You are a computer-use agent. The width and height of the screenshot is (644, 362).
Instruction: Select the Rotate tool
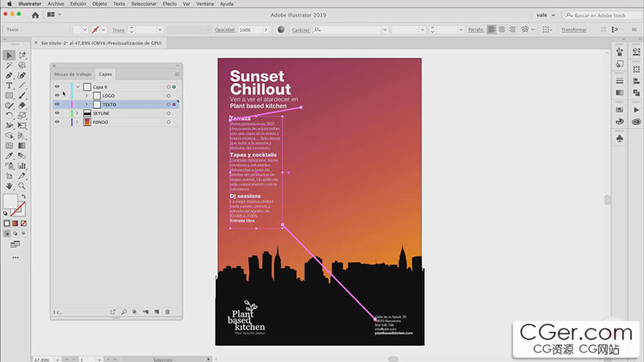pos(9,116)
